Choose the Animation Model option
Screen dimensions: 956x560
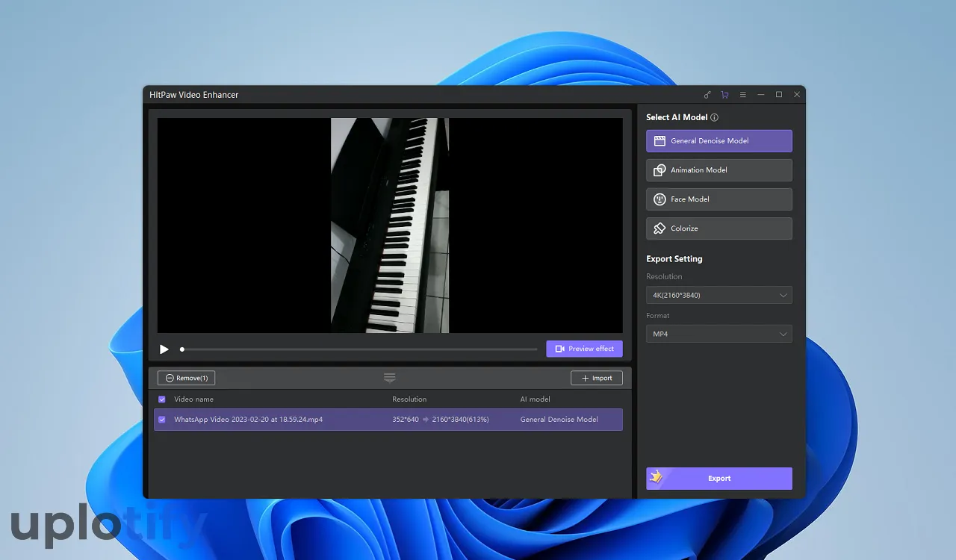(718, 169)
